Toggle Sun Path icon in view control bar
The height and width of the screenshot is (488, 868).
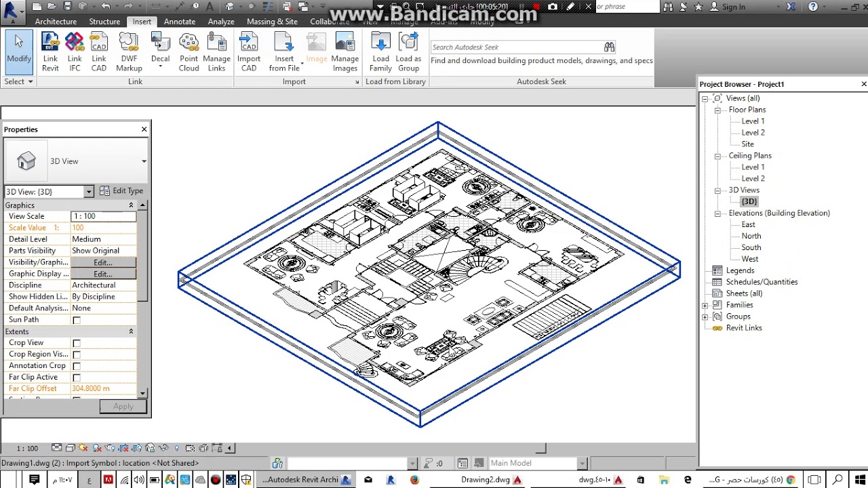(83, 448)
